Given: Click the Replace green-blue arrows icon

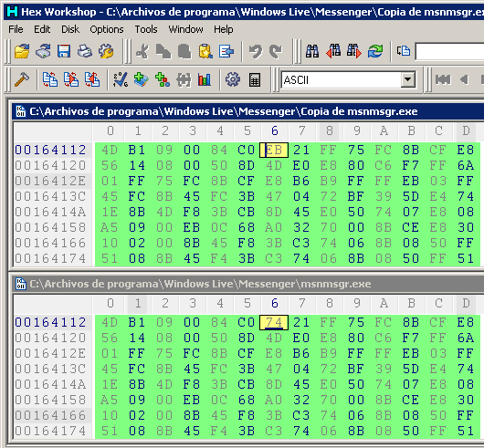Looking at the screenshot, I should click(x=375, y=51).
